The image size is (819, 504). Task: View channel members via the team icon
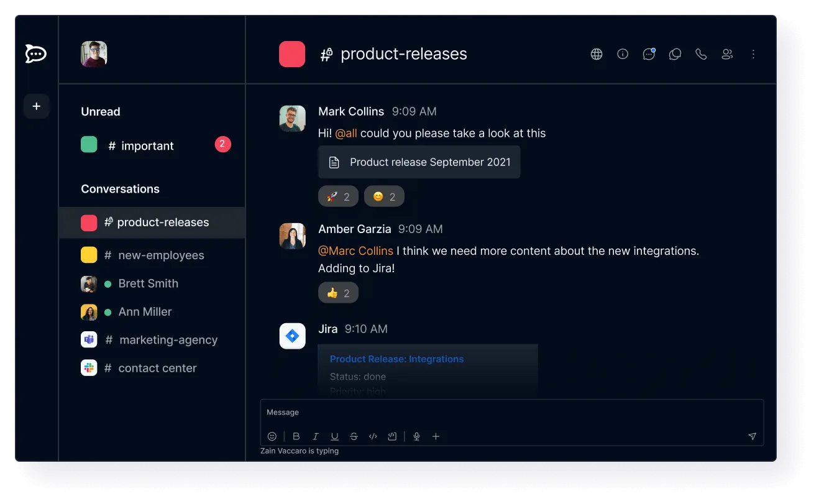[x=727, y=54]
